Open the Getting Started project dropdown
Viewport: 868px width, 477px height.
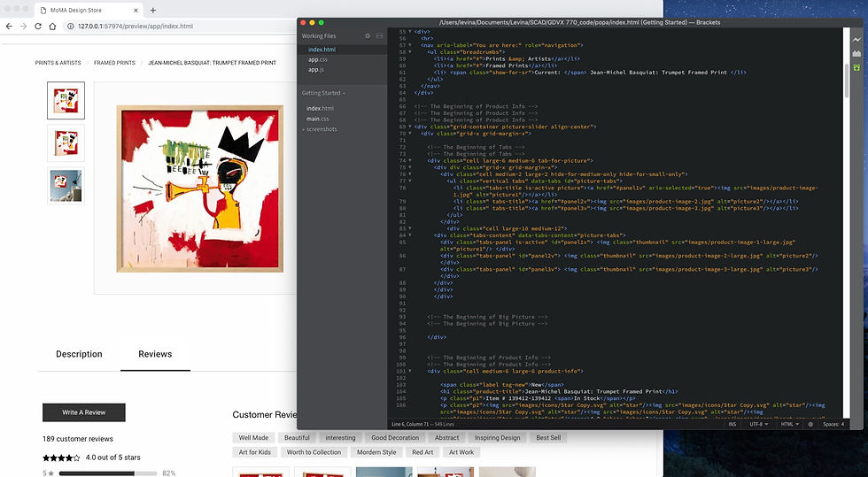click(322, 93)
